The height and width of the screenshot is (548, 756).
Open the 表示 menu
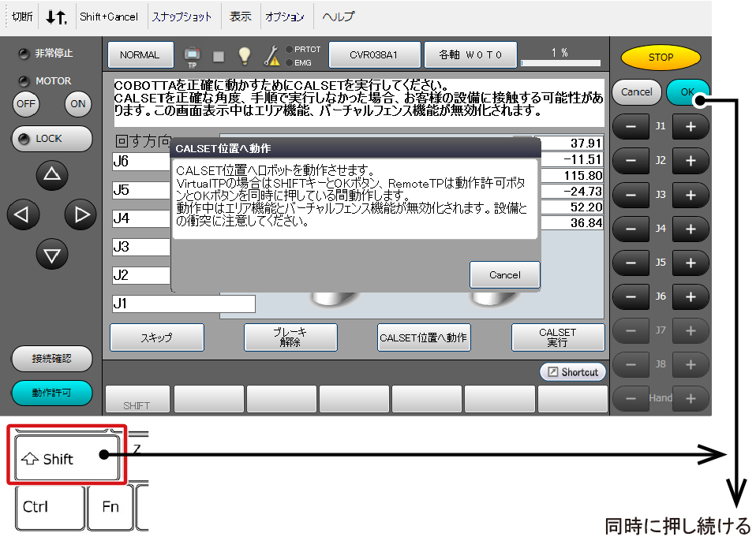241,17
